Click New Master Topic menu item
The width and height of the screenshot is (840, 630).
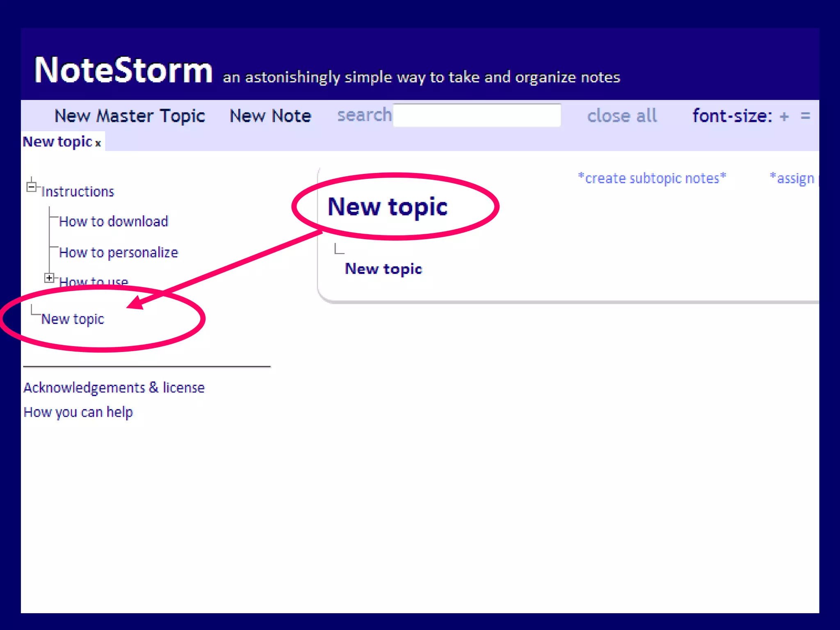click(130, 116)
